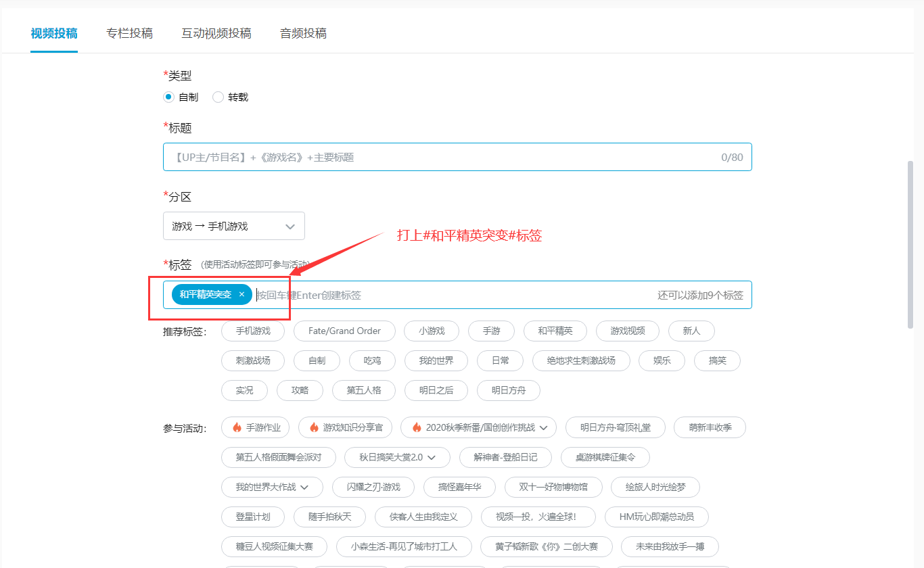924x568 pixels.
Task: Select the 转载 radio button
Action: [218, 97]
